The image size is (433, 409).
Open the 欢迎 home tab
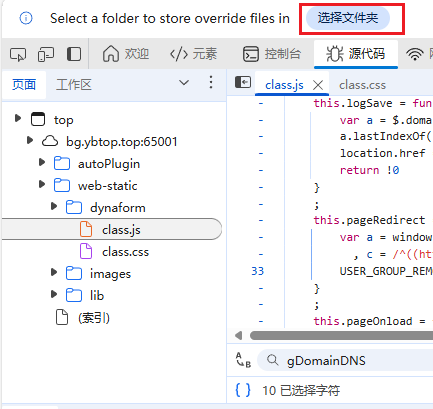click(x=126, y=54)
